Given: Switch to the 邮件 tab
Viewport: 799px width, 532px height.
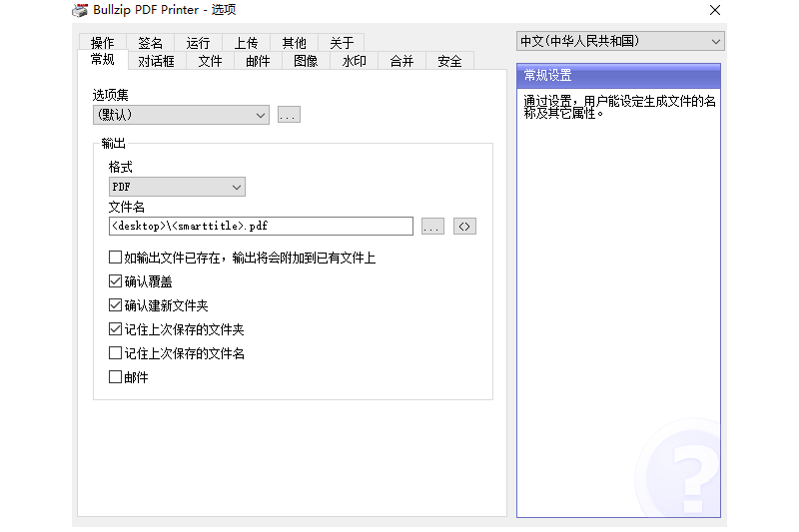Looking at the screenshot, I should click(x=258, y=61).
